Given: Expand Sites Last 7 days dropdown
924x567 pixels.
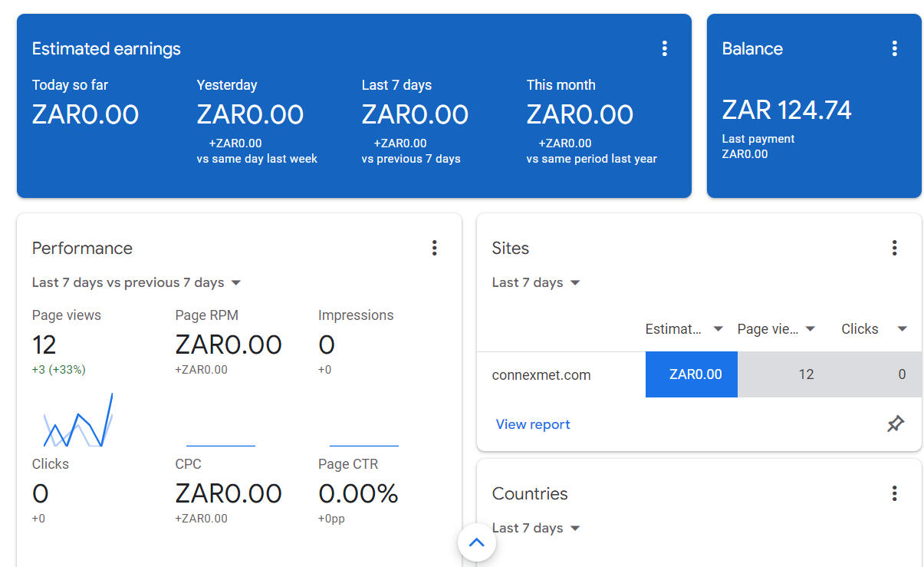Looking at the screenshot, I should pos(536,283).
